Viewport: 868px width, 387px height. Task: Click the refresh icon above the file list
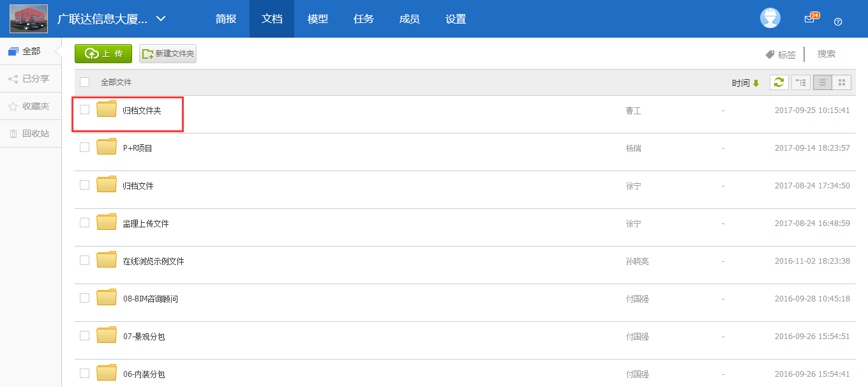[779, 82]
